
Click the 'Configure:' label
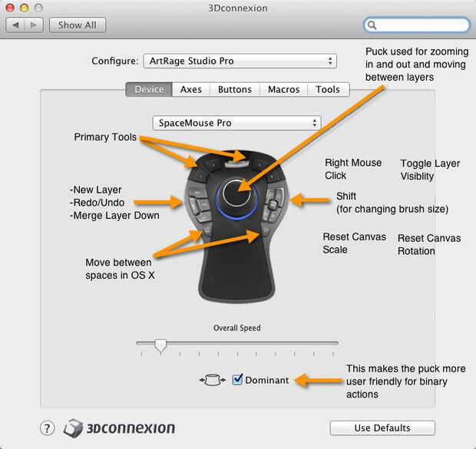(x=114, y=61)
